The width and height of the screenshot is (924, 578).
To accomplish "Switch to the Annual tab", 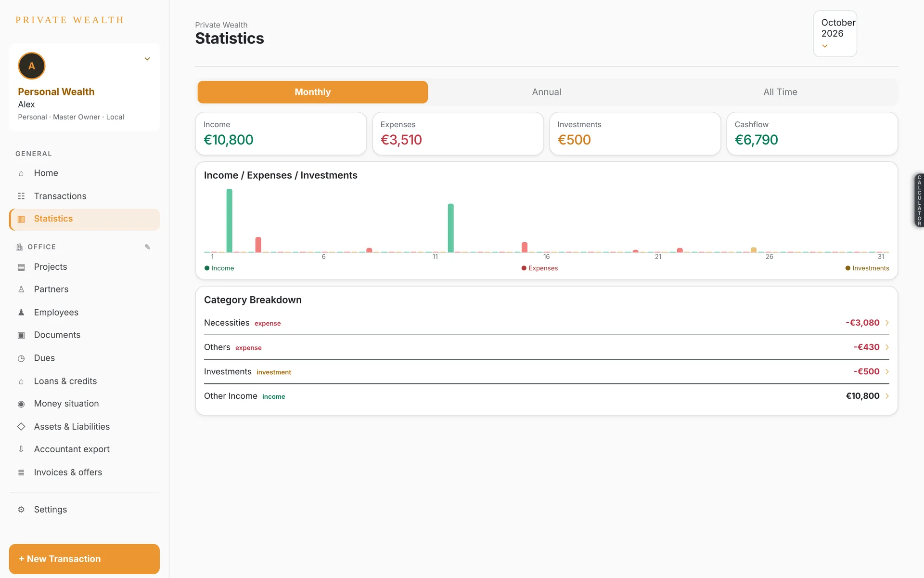I will click(x=547, y=92).
